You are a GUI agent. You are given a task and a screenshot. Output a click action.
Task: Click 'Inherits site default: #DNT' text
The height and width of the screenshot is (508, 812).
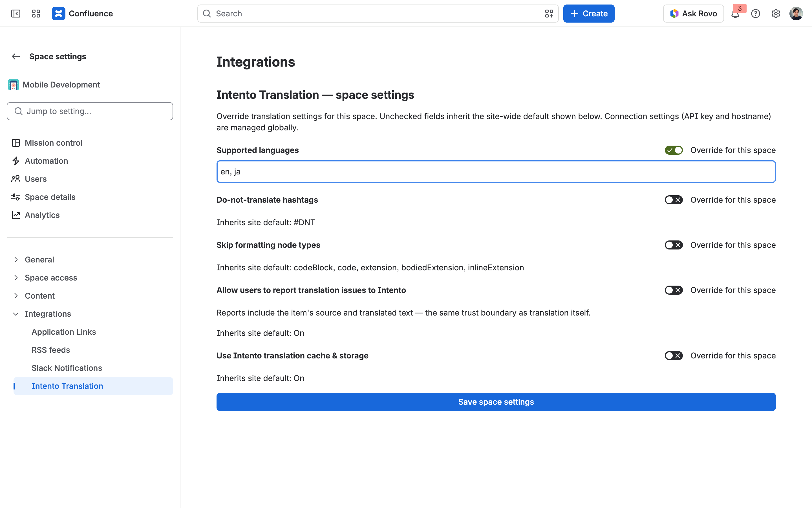coord(266,222)
